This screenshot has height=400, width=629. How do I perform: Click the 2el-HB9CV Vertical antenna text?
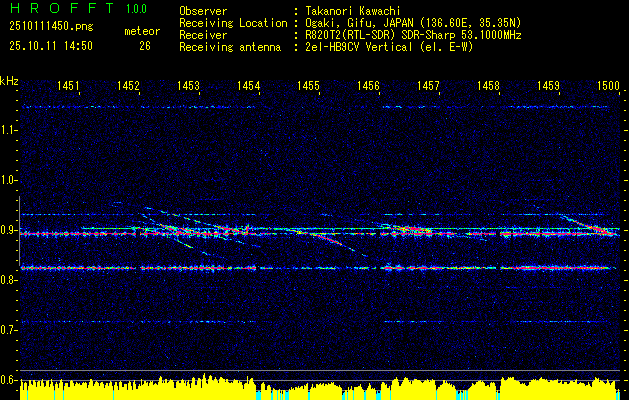(387, 47)
